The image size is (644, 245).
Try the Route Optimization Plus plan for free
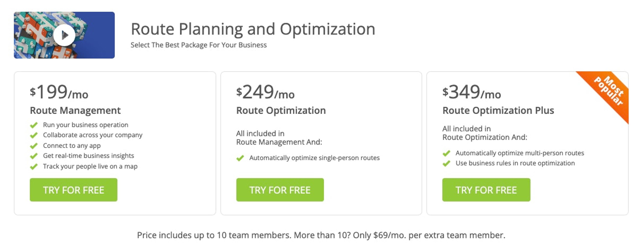[486, 190]
